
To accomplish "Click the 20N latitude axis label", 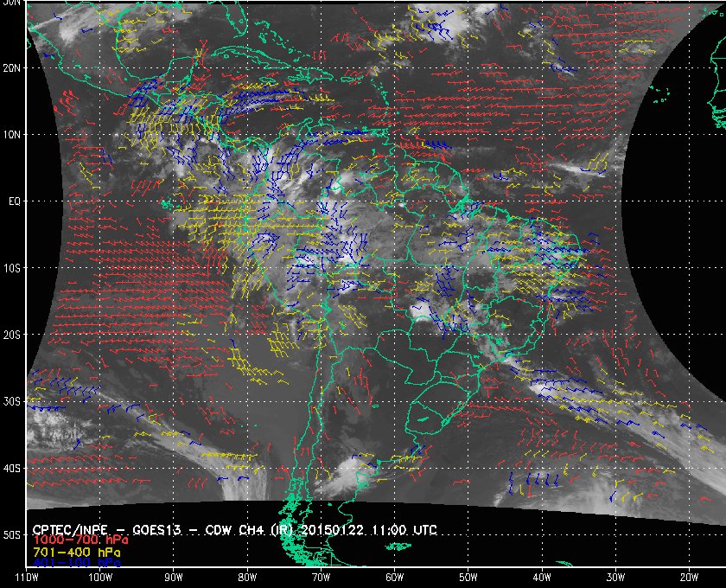I will pos(11,68).
